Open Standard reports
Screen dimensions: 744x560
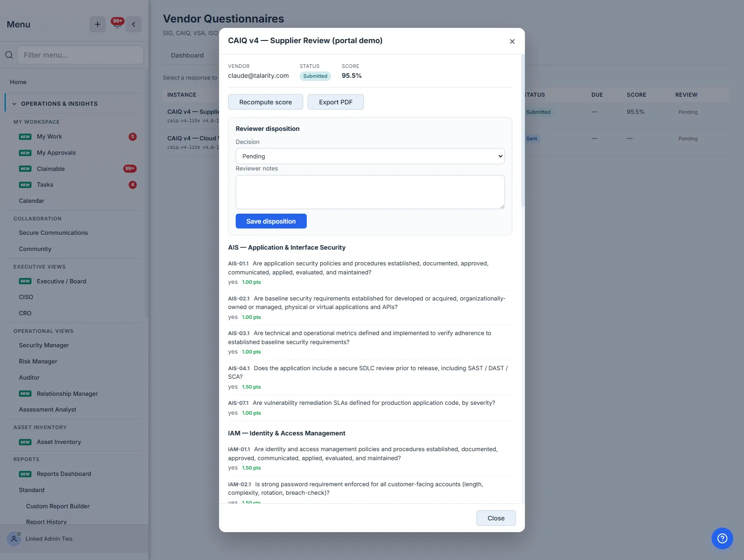31,490
